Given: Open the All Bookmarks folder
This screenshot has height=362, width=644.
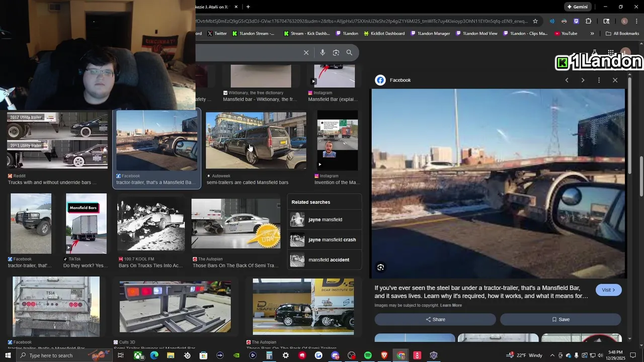Looking at the screenshot, I should (x=622, y=33).
